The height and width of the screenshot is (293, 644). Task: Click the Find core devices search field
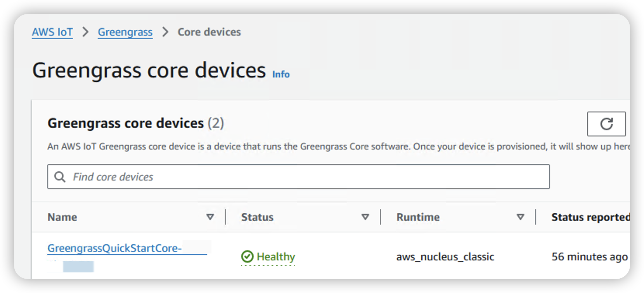pyautogui.click(x=298, y=177)
